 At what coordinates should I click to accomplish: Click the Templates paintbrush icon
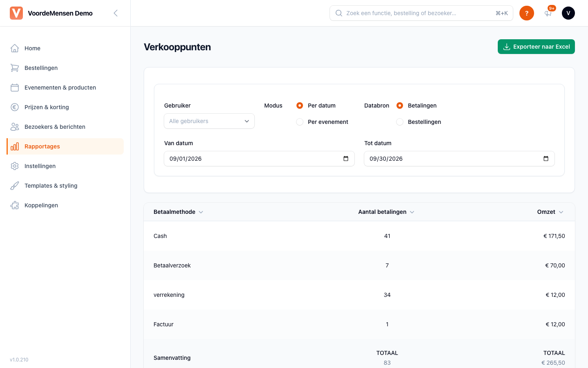point(15,186)
